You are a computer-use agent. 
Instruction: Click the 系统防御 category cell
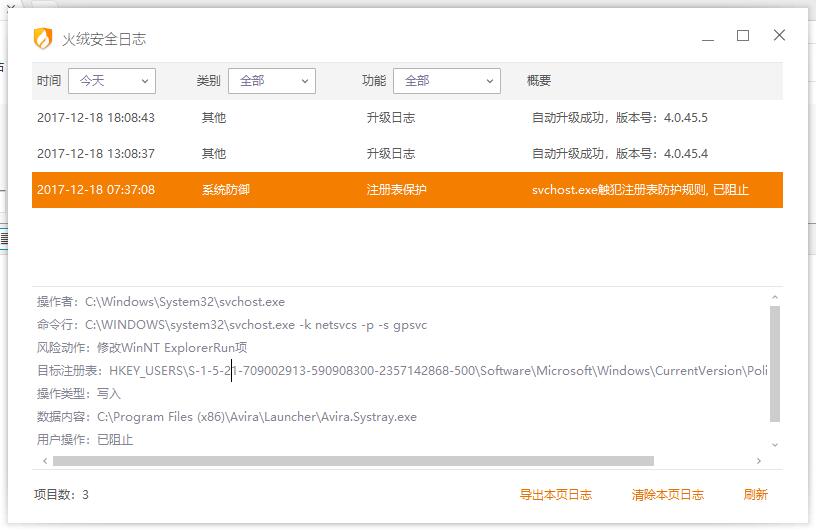pos(226,190)
